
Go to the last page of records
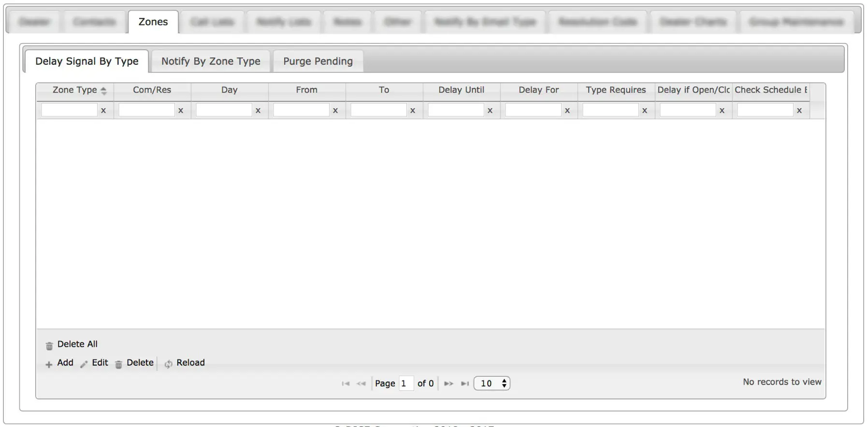click(465, 384)
